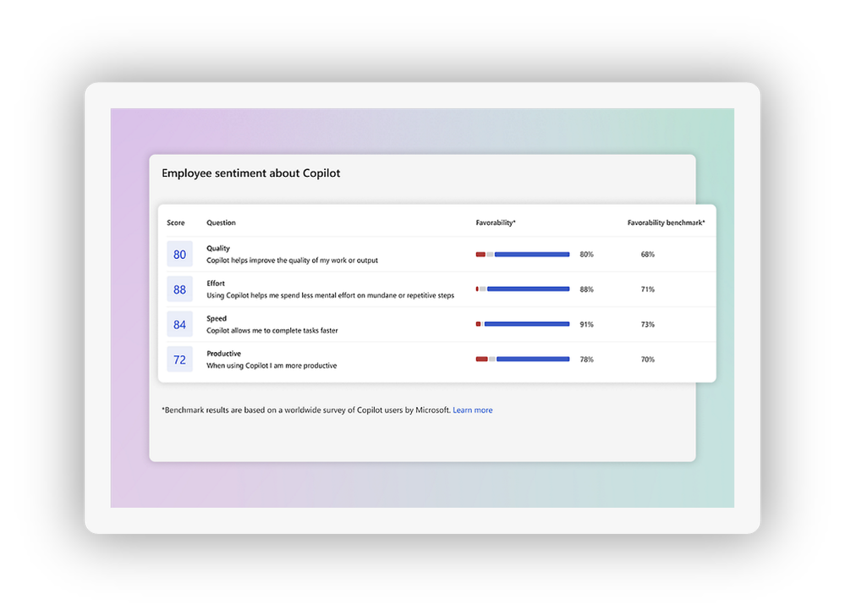This screenshot has height=616, width=845.
Task: Click 'Copilot helps improve the quality' description
Action: pos(292,261)
